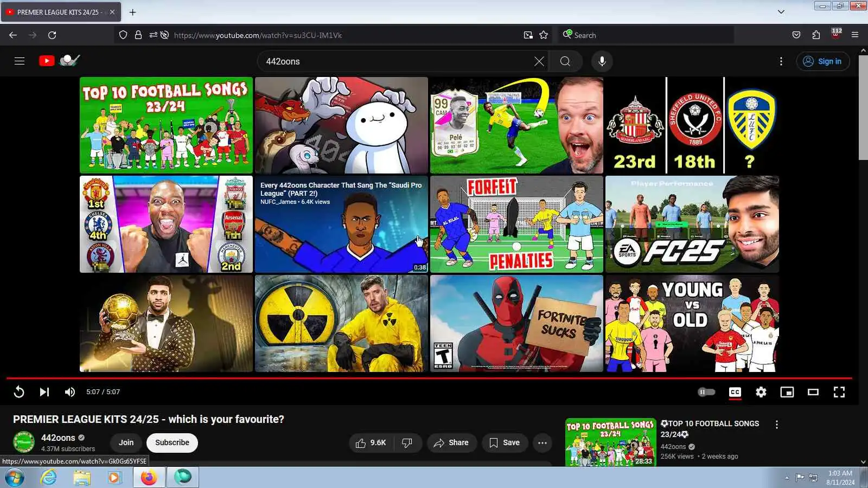Viewport: 868px width, 488px height.
Task: Click the YouTube search magnifier button
Action: coord(565,61)
